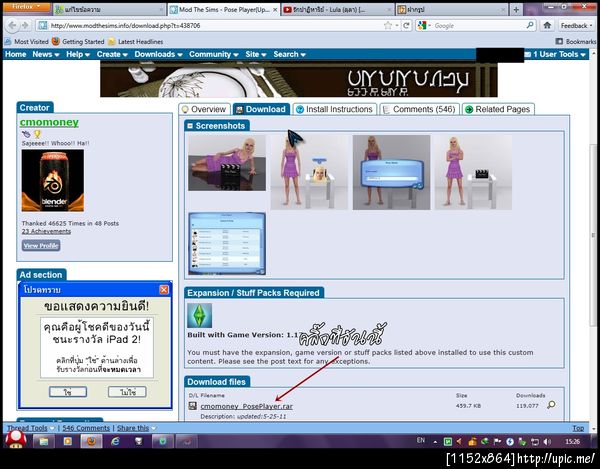Click the EN language indicator
The image size is (600, 469).
(421, 440)
